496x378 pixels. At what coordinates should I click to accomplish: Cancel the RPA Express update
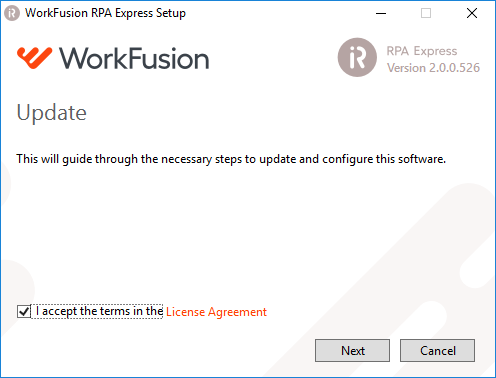pyautogui.click(x=437, y=350)
